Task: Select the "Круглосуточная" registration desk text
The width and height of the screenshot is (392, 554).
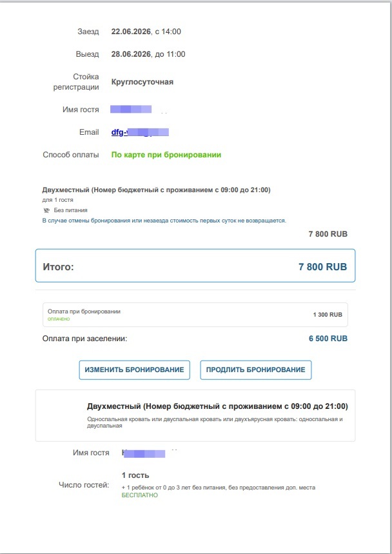Action: tap(142, 82)
